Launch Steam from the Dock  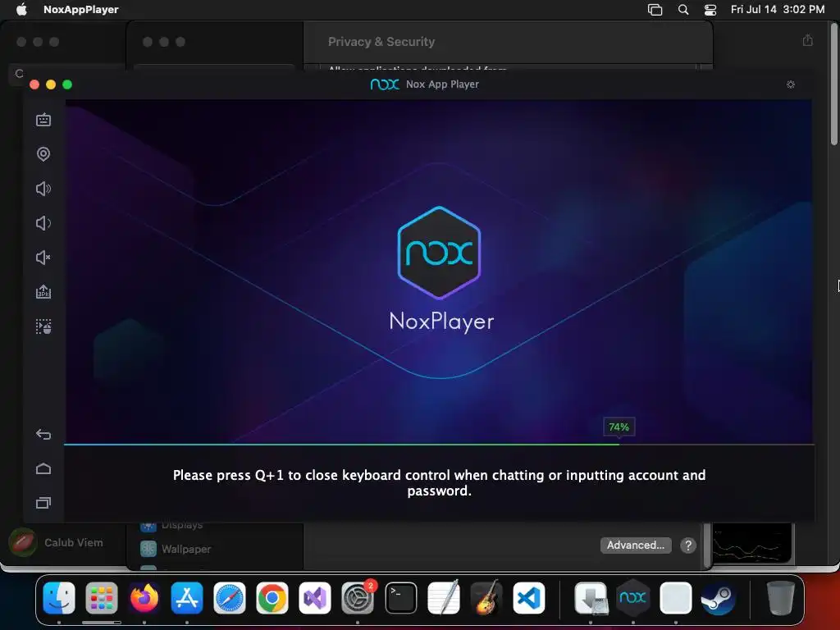tap(719, 598)
